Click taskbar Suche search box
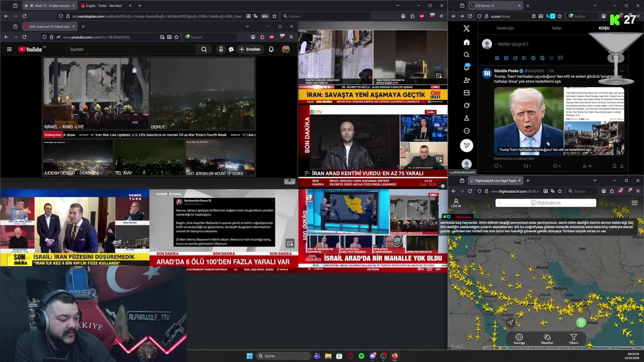 pos(283,356)
